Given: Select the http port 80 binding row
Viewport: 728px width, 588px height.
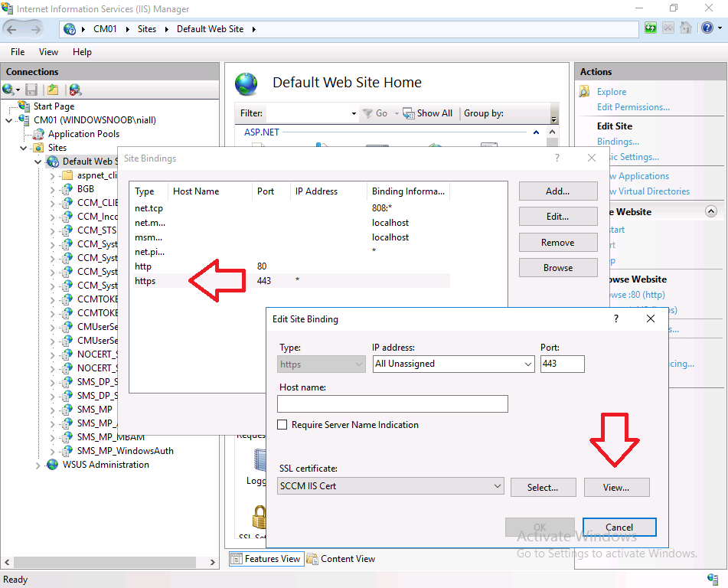Looking at the screenshot, I should click(292, 266).
